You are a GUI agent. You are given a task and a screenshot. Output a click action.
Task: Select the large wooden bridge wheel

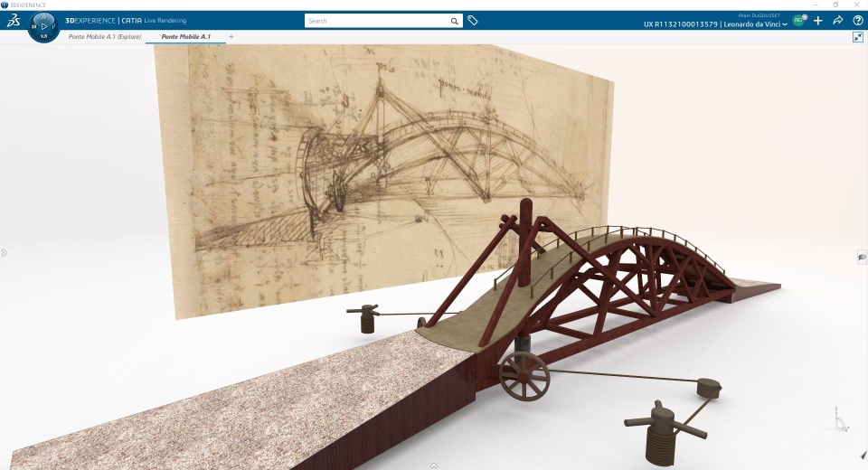click(x=524, y=376)
